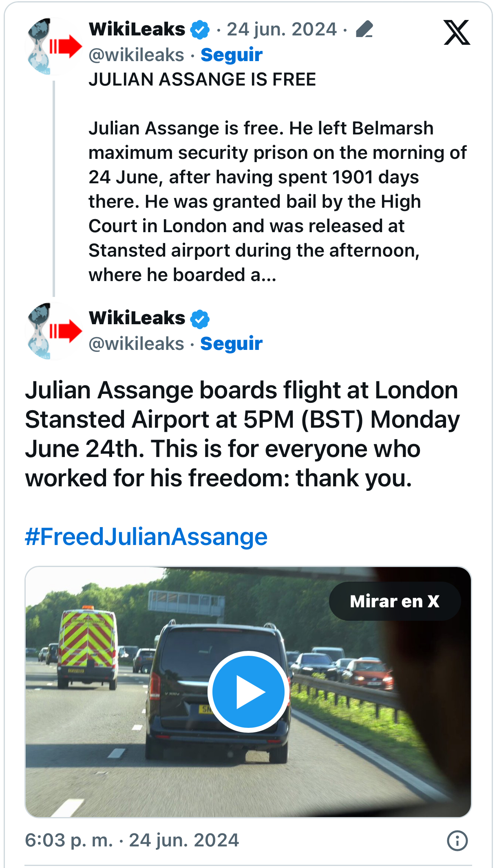This screenshot has width=497, height=868.
Task: Click the edited-post pencil icon
Action: (x=364, y=29)
